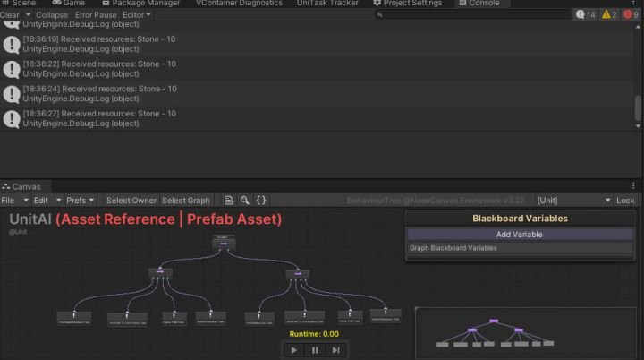Open the Editor dropdown in the console
The width and height of the screenshot is (644, 360).
(x=137, y=15)
